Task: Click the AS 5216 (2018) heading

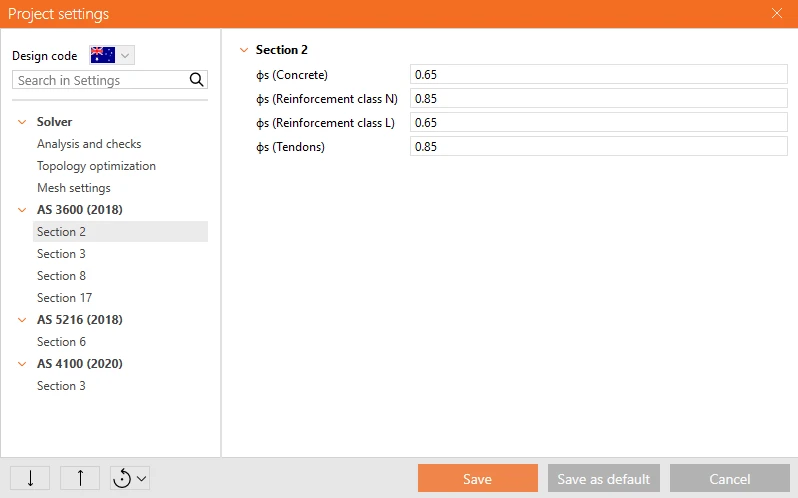Action: pyautogui.click(x=80, y=319)
